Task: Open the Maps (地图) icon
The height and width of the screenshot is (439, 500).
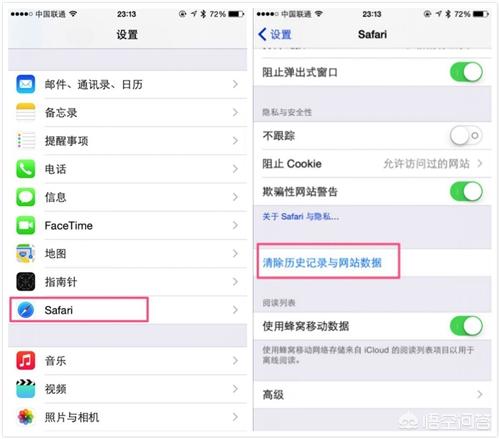Action: pyautogui.click(x=26, y=253)
